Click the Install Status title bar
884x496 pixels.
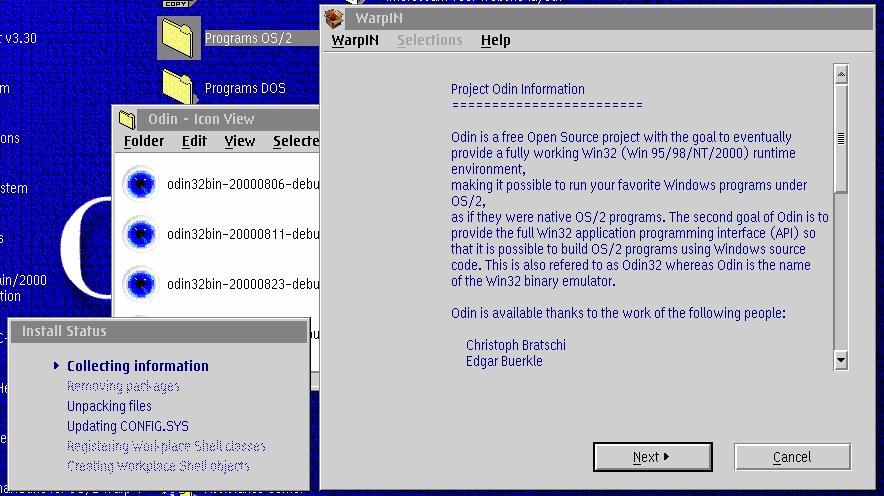pyautogui.click(x=159, y=331)
